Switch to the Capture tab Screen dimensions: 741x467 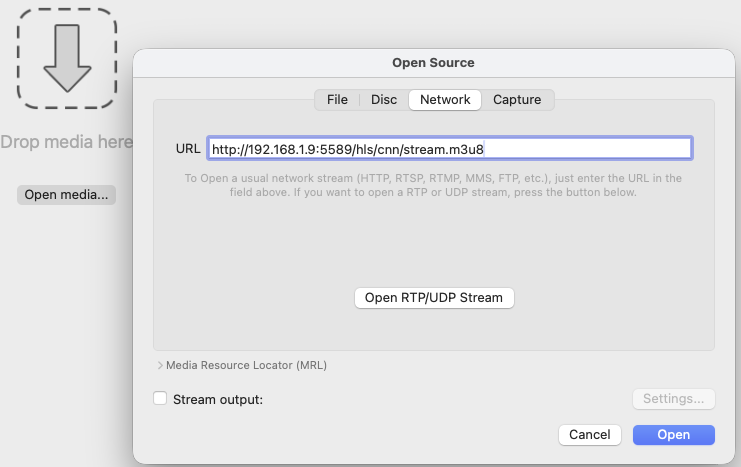(517, 100)
